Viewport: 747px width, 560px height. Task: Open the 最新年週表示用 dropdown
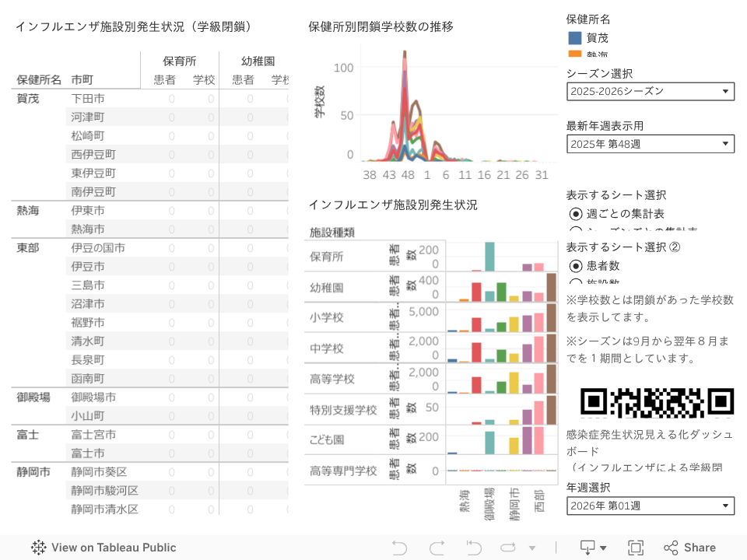[651, 144]
